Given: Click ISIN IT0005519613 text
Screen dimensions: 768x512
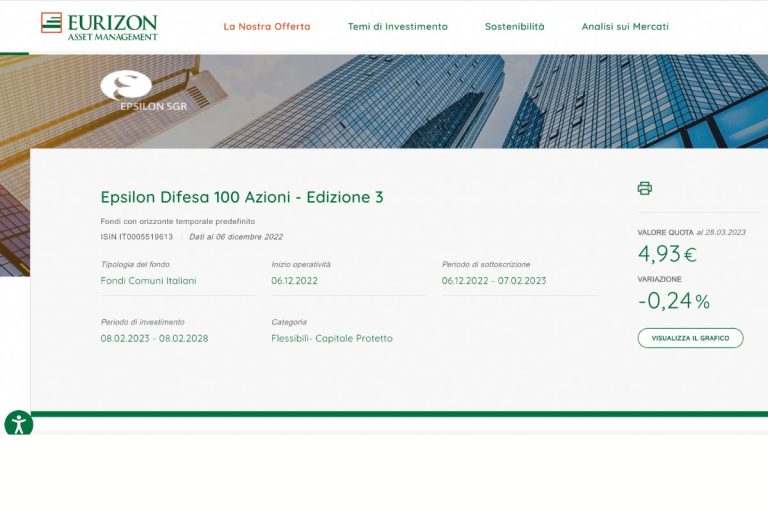Looking at the screenshot, I should [137, 237].
